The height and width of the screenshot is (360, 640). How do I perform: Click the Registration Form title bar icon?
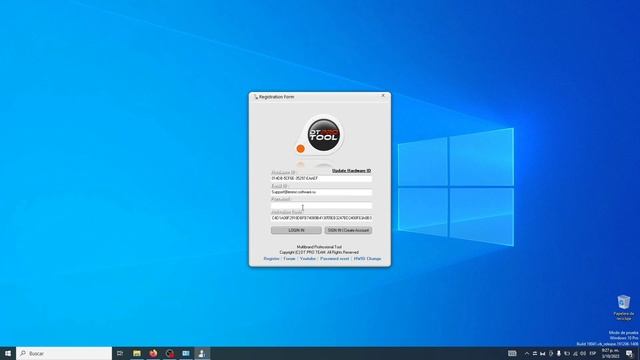[256, 97]
